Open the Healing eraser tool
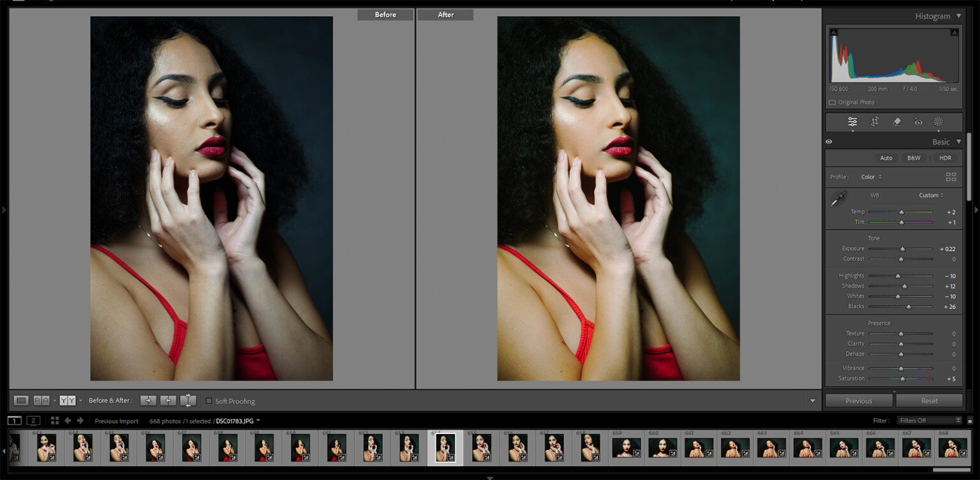 (x=896, y=122)
